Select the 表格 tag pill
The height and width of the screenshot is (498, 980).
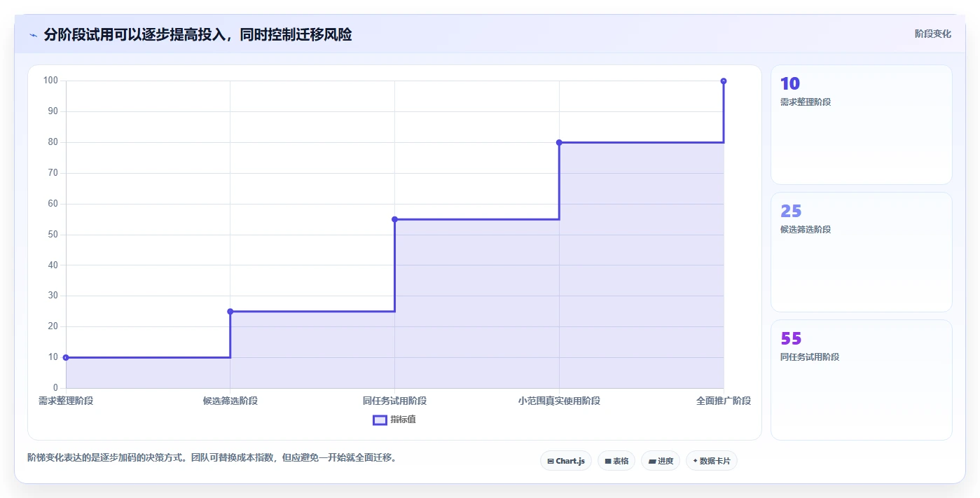pyautogui.click(x=616, y=461)
